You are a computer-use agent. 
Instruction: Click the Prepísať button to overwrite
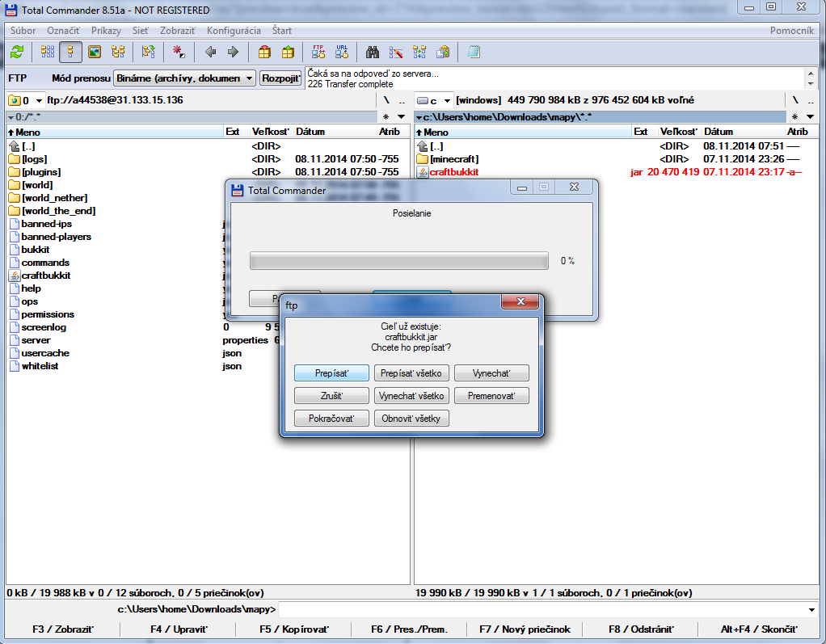(331, 373)
